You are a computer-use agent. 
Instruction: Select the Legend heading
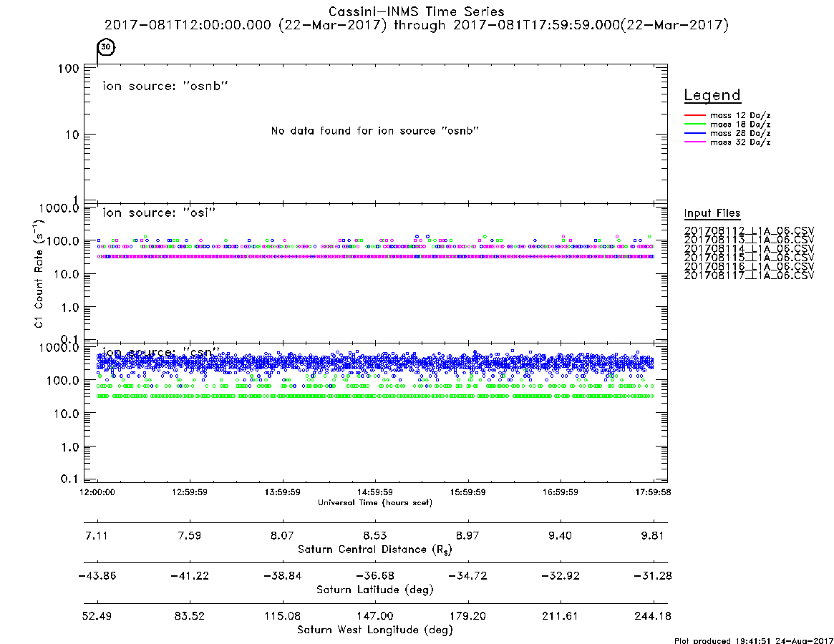(x=712, y=95)
